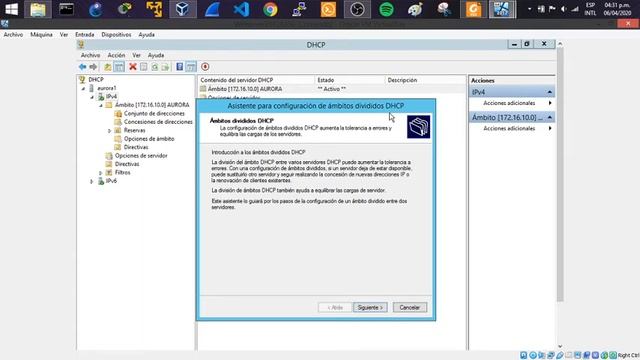Image resolution: width=640 pixels, height=360 pixels.
Task: Select the IPv4 tree node
Action: (111, 96)
